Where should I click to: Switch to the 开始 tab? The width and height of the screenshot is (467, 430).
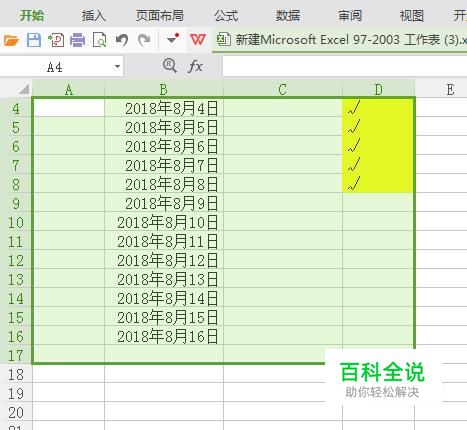pyautogui.click(x=32, y=15)
